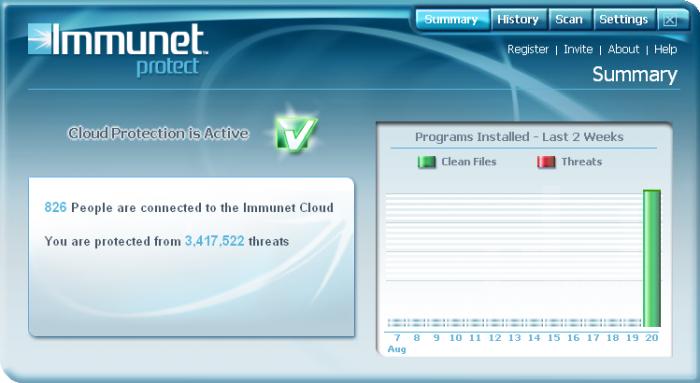Click the Register link
The height and width of the screenshot is (383, 700).
click(528, 49)
